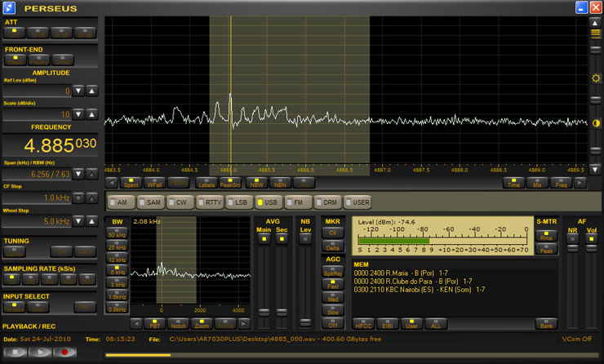The image size is (604, 364).
Task: Select AM demodulation mode
Action: click(x=122, y=202)
